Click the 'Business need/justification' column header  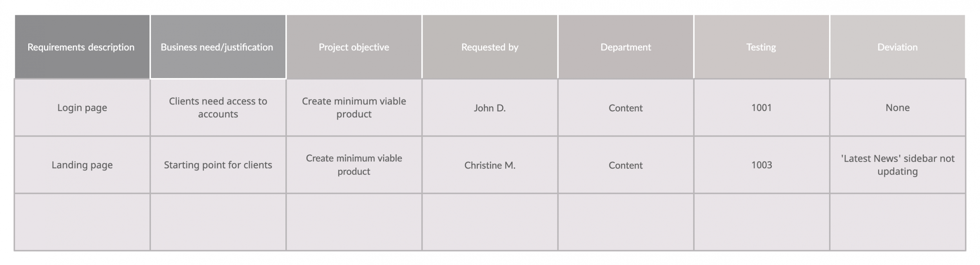(218, 47)
